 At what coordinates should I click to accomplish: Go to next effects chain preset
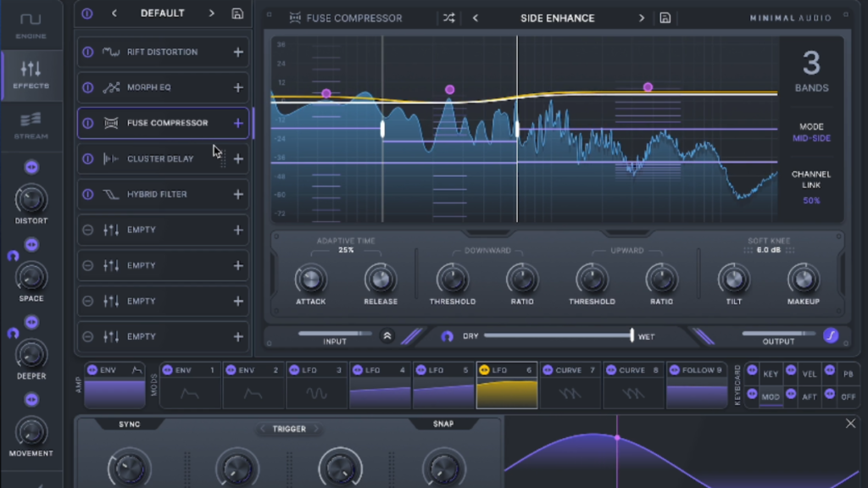click(x=211, y=14)
